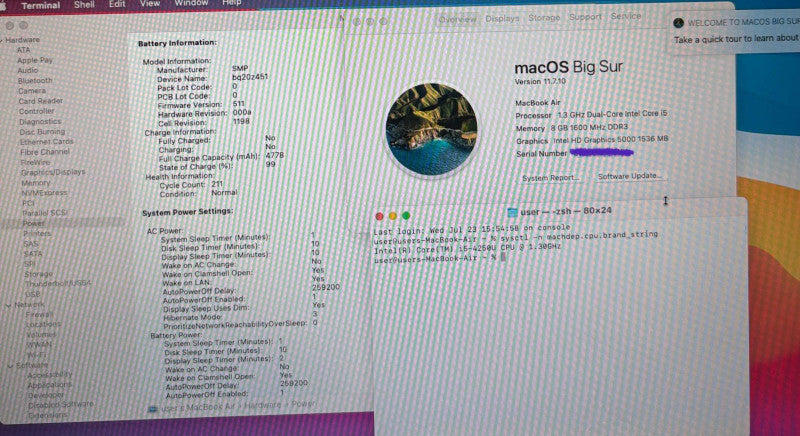Select PCI in the sidebar
Viewport: 800px width, 436px height.
click(28, 203)
